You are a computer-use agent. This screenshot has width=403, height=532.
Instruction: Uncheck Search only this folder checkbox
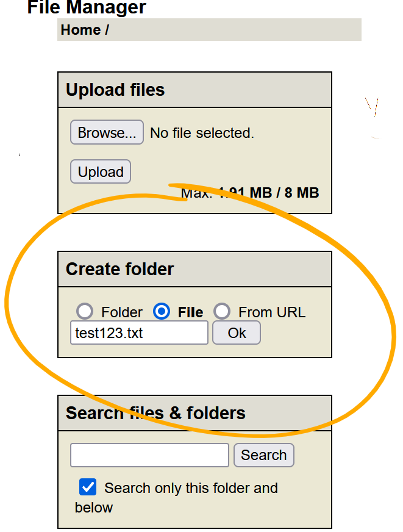tap(88, 487)
